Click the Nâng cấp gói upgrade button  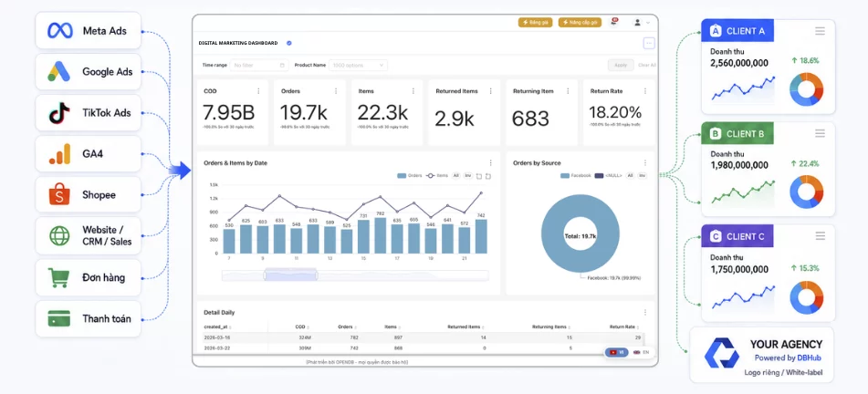pos(580,23)
